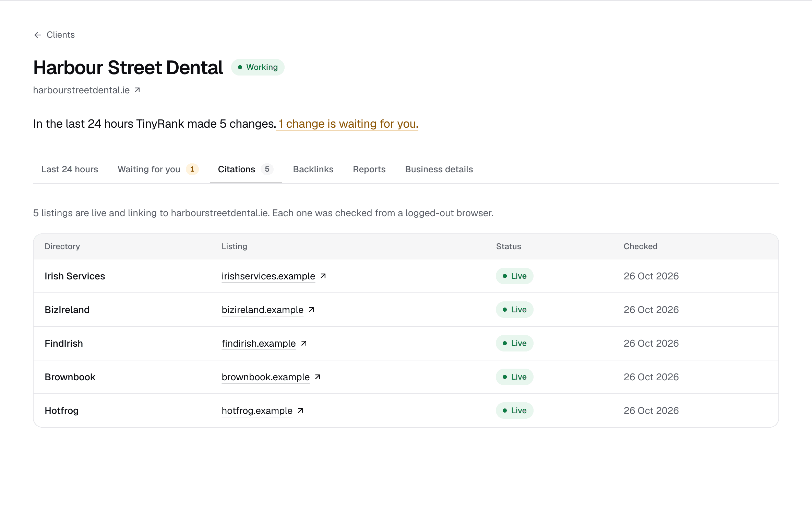
Task: Click external arrow icon after irishservices.example
Action: 323,276
